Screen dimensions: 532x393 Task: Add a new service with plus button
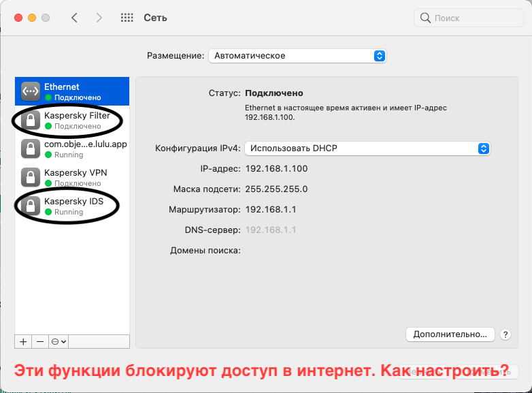tap(23, 342)
